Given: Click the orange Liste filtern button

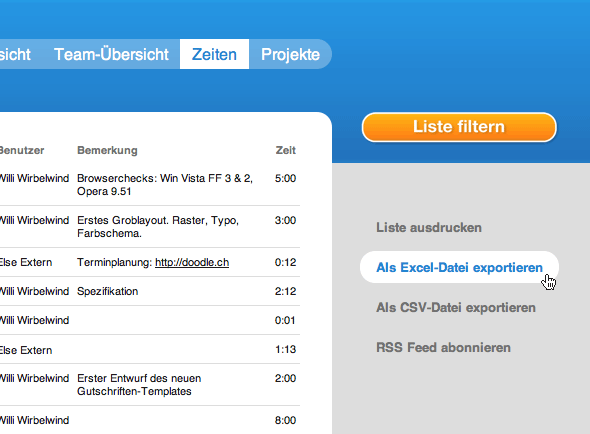Looking at the screenshot, I should 459,127.
